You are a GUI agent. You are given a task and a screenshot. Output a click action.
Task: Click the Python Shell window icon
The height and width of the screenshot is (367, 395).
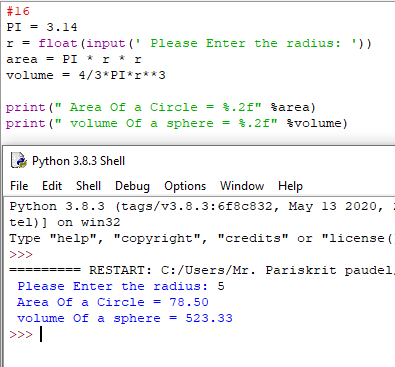(x=19, y=160)
